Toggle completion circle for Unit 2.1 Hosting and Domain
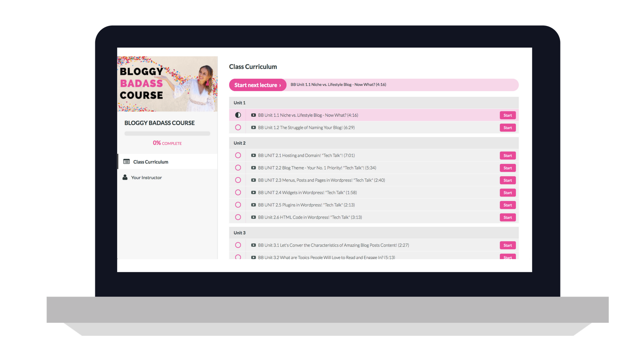The height and width of the screenshot is (362, 644). pyautogui.click(x=238, y=155)
